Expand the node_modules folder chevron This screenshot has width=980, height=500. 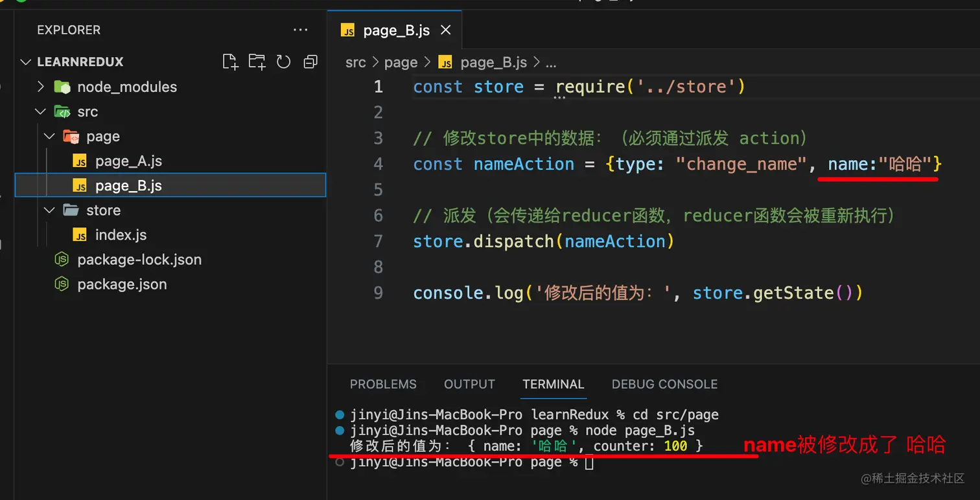(41, 87)
